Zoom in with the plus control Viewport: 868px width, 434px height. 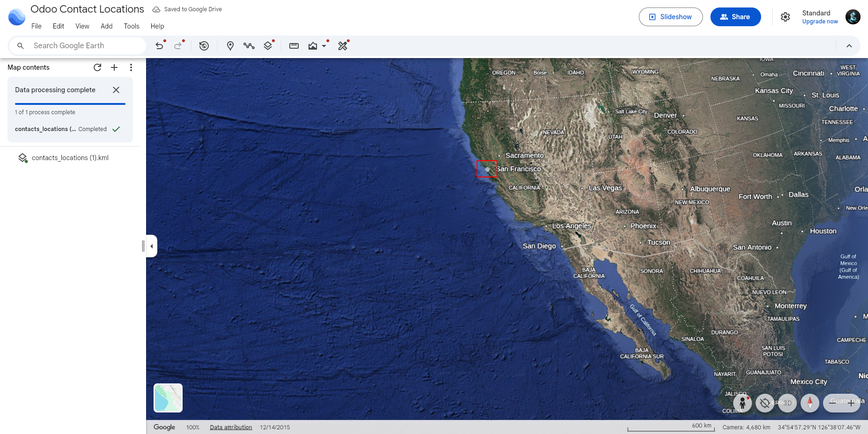click(851, 403)
